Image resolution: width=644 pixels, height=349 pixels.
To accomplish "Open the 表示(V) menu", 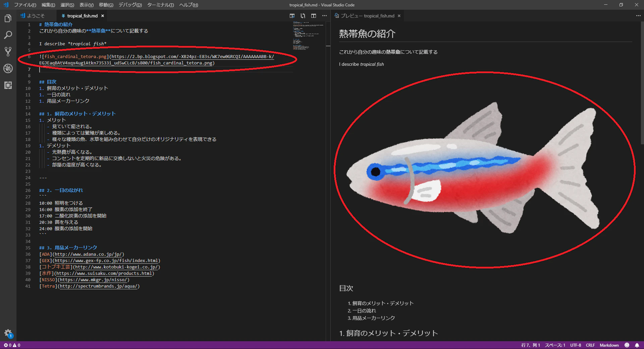I will 86,5.
